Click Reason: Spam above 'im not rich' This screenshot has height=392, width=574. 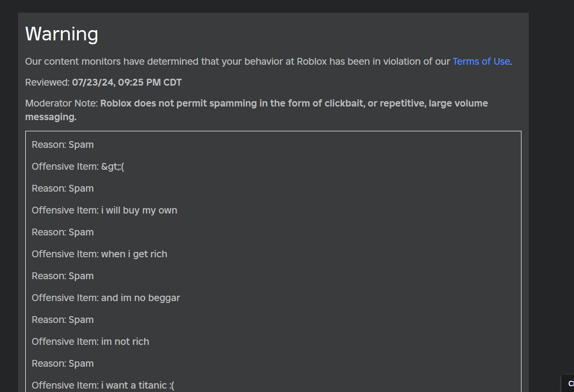tap(63, 320)
